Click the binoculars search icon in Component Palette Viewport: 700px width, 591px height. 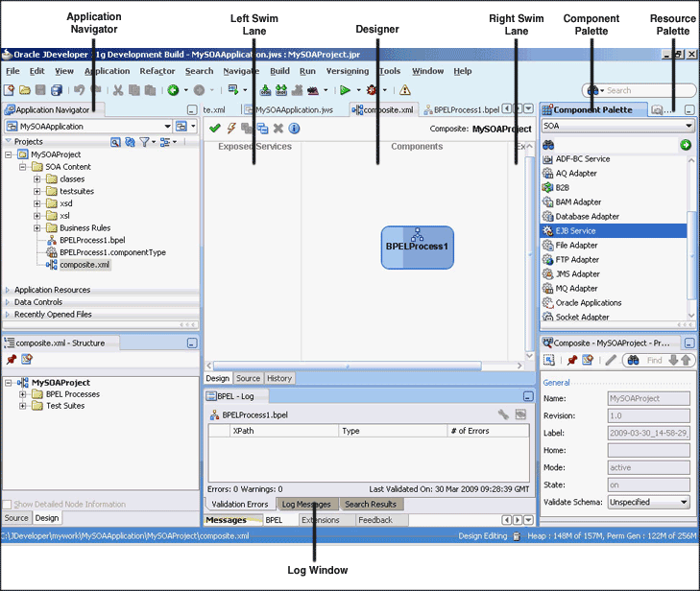548,145
